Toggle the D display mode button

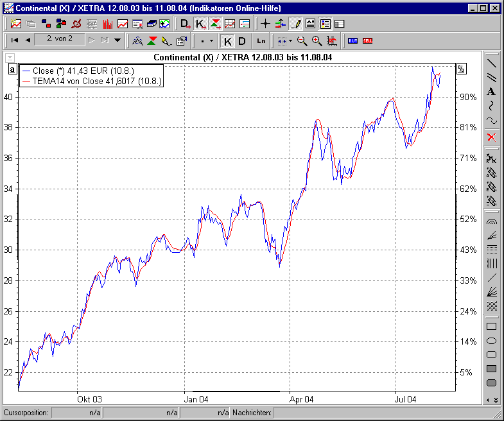point(242,40)
